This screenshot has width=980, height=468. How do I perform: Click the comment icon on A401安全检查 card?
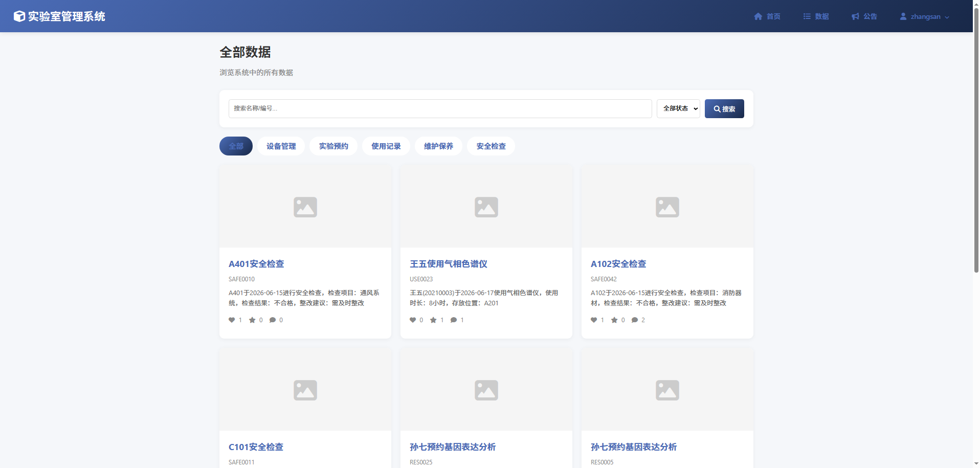click(x=273, y=320)
